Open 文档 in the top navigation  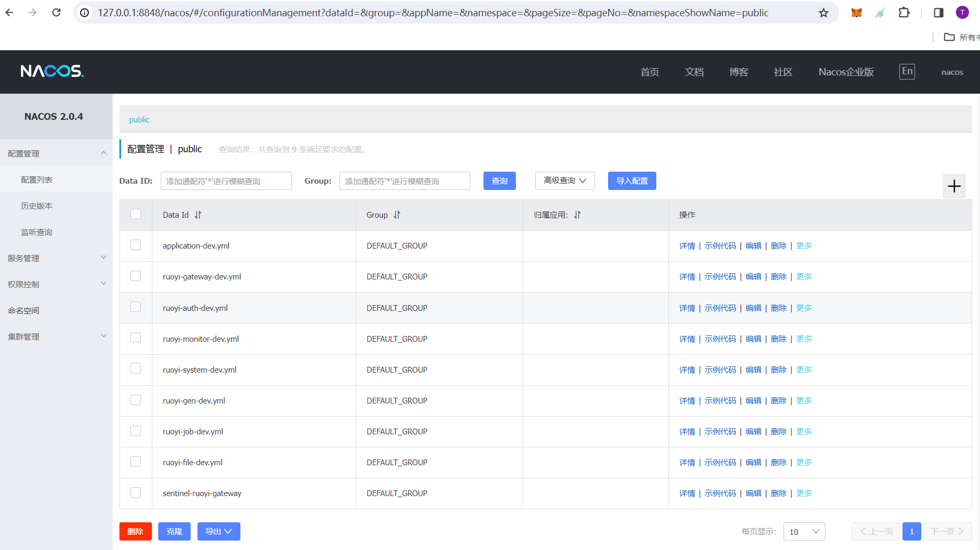(694, 72)
